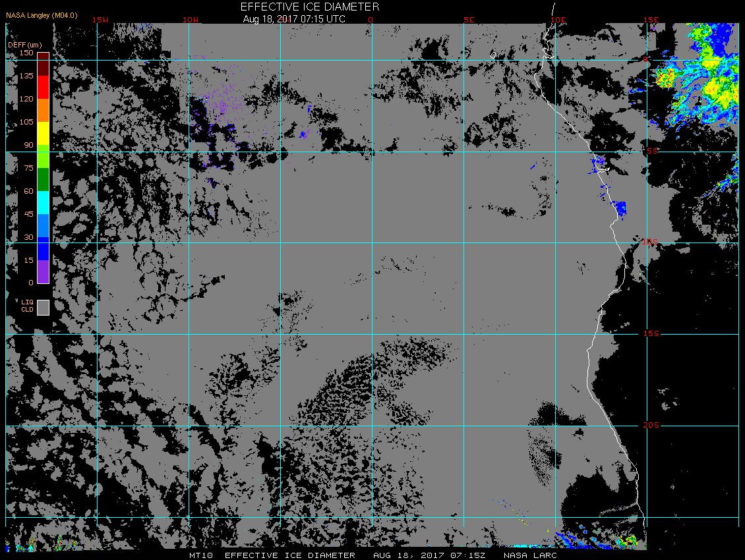Click the '90' legend scale value
The image size is (745, 560).
[x=29, y=145]
